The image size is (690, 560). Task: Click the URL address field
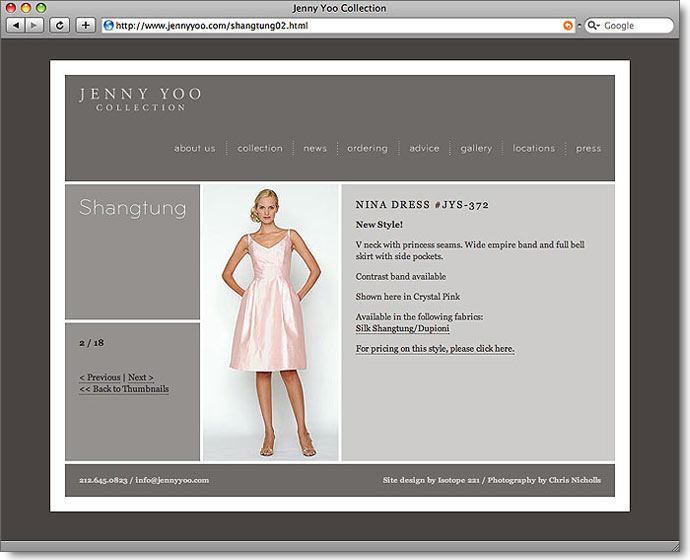[339, 26]
